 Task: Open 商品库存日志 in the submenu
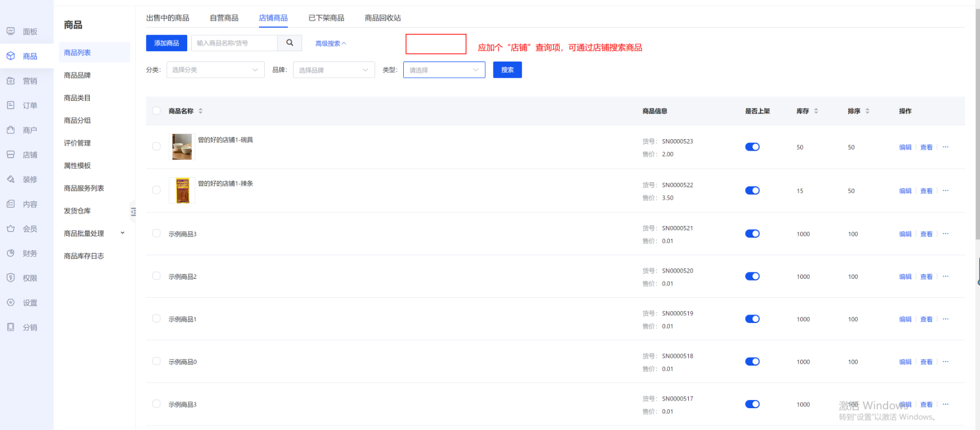click(84, 256)
